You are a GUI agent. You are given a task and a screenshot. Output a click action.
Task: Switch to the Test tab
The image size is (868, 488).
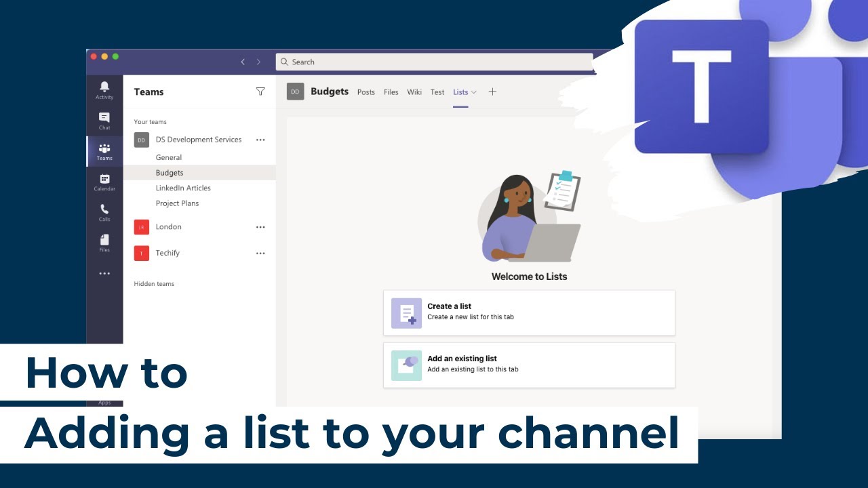[437, 92]
